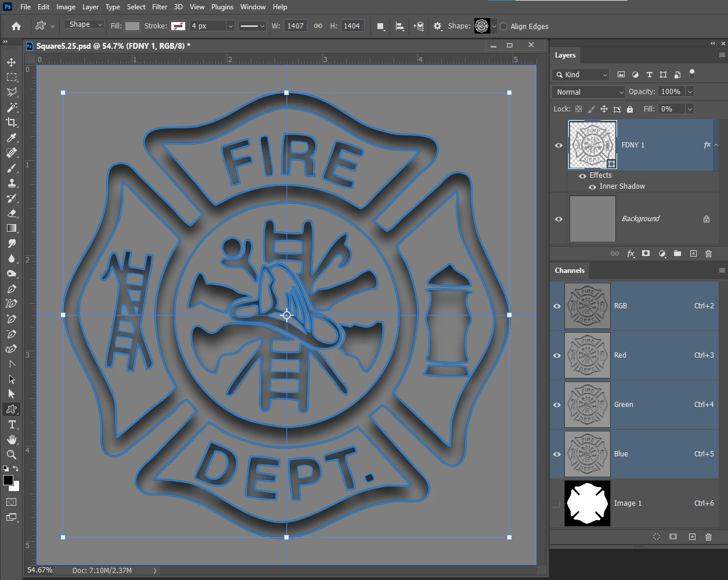Select the Gradient tool
This screenshot has height=580, width=728.
click(11, 228)
